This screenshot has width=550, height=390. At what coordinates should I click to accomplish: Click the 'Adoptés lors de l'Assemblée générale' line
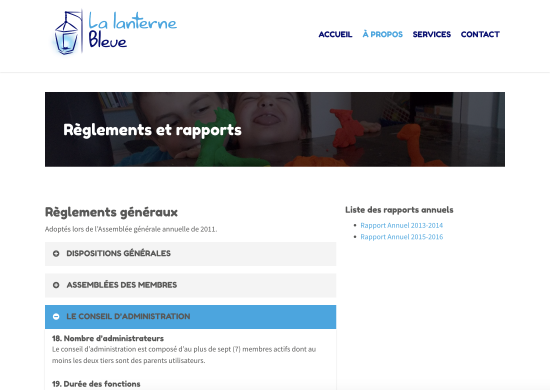click(131, 229)
